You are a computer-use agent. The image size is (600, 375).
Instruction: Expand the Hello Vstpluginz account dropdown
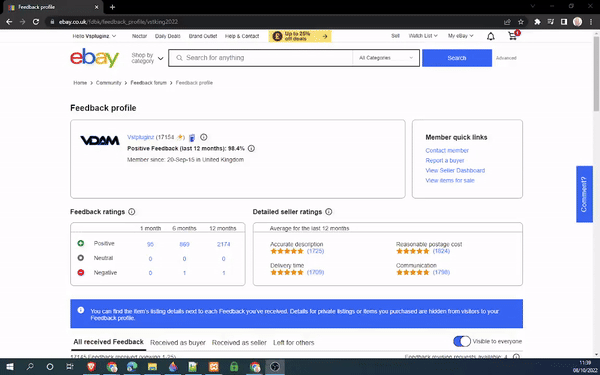95,36
